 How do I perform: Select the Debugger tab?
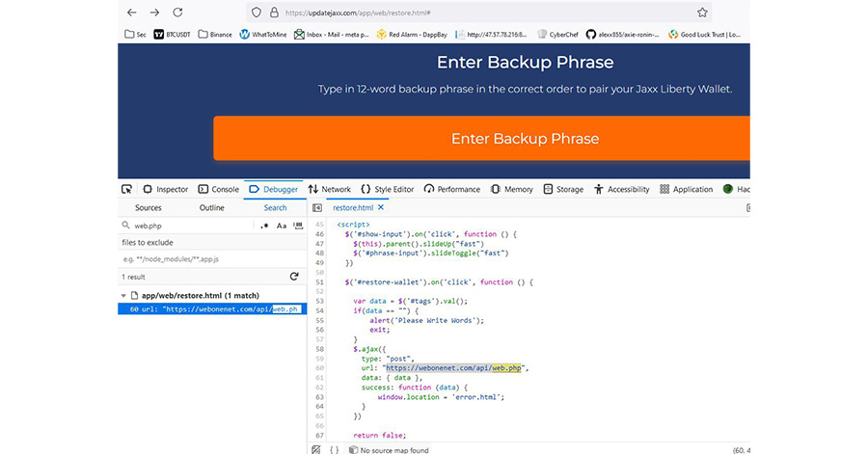tap(274, 189)
